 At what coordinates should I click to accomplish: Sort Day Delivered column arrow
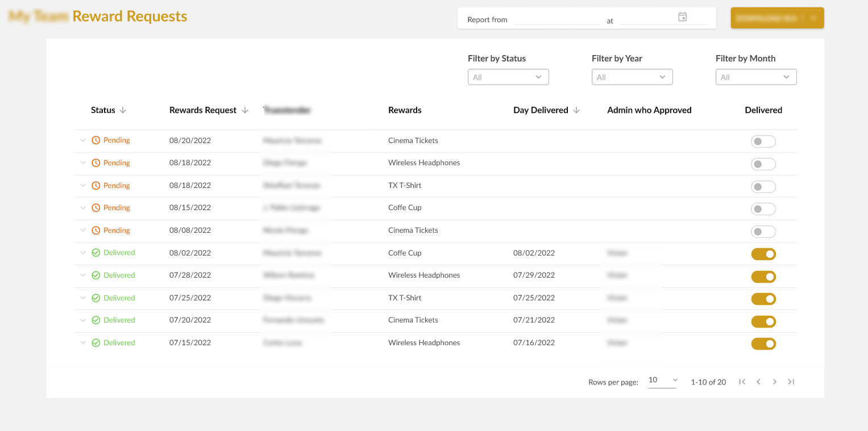[576, 110]
